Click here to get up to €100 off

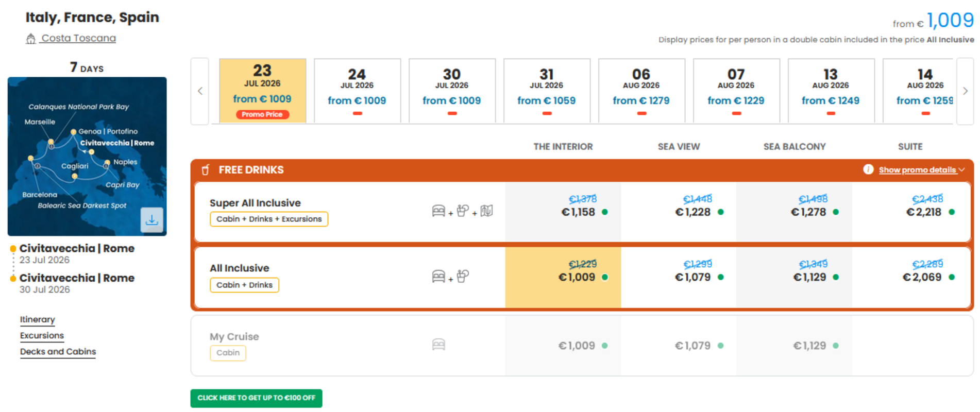point(256,398)
